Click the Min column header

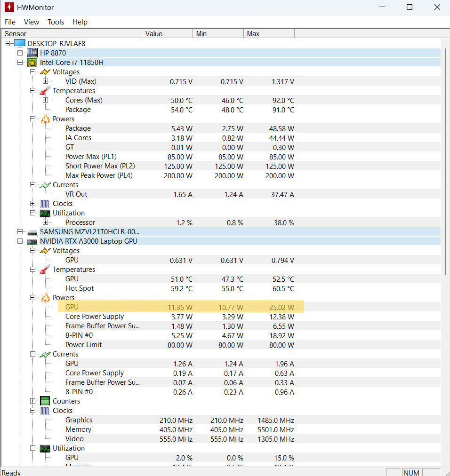click(218, 34)
